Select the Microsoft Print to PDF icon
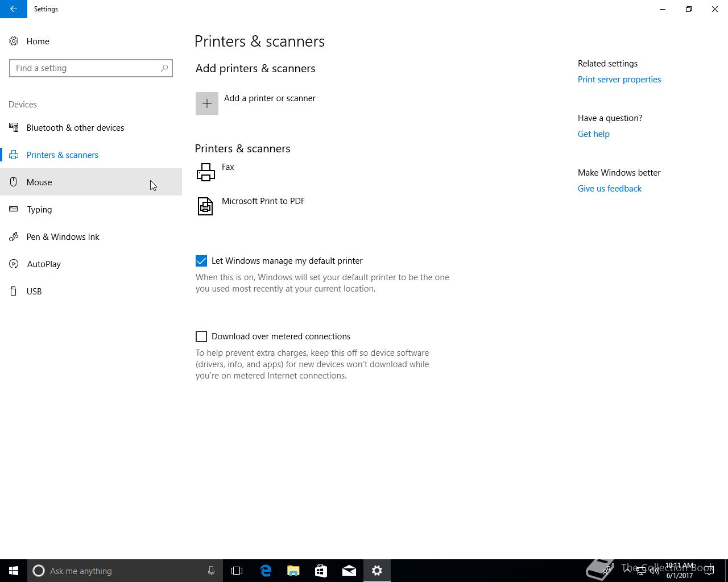The width and height of the screenshot is (728, 582). (205, 206)
